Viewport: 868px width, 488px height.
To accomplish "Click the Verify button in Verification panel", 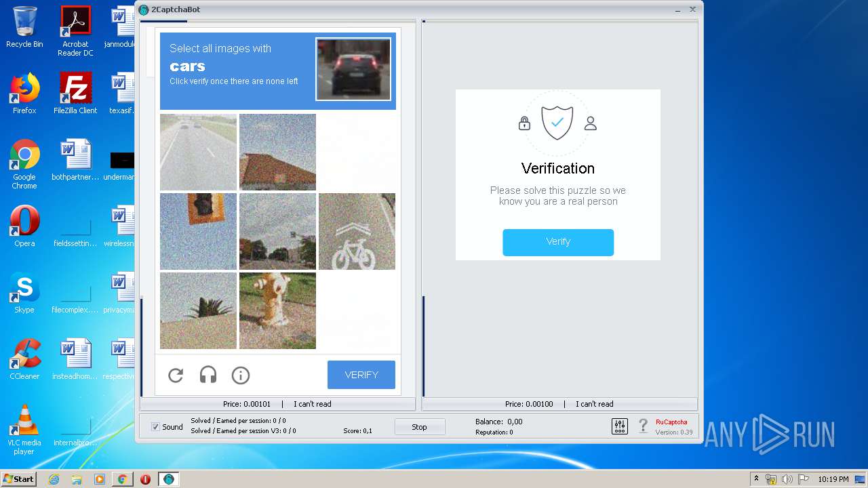I will coord(558,242).
